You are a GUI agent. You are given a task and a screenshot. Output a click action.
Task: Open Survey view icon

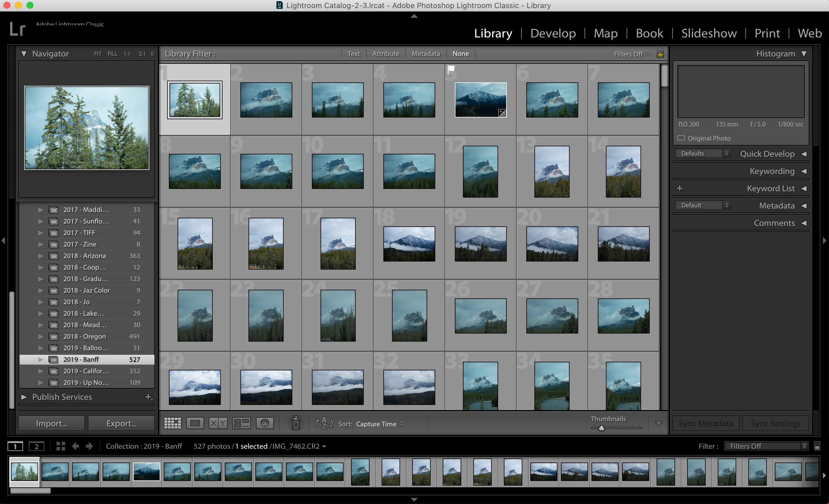(241, 423)
